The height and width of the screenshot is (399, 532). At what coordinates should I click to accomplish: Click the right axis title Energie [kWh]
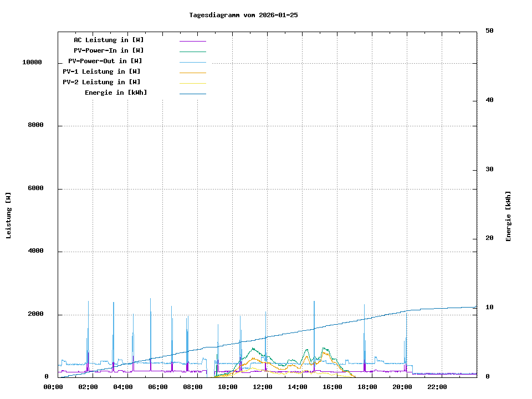pos(508,216)
